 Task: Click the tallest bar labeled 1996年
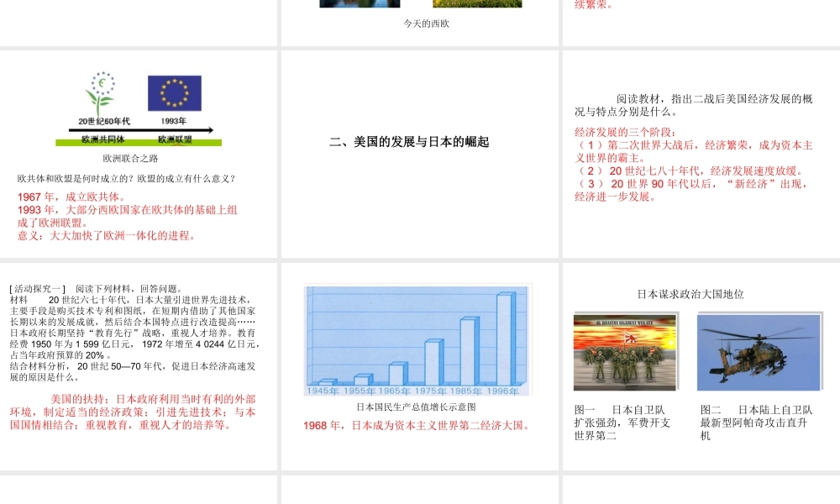tap(506, 339)
